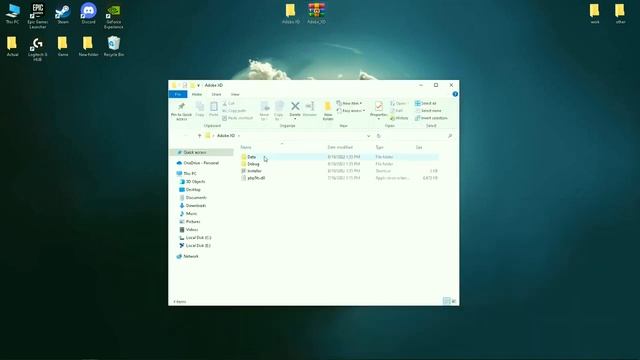
Task: Open the This PC desktop icon
Action: pos(13,14)
